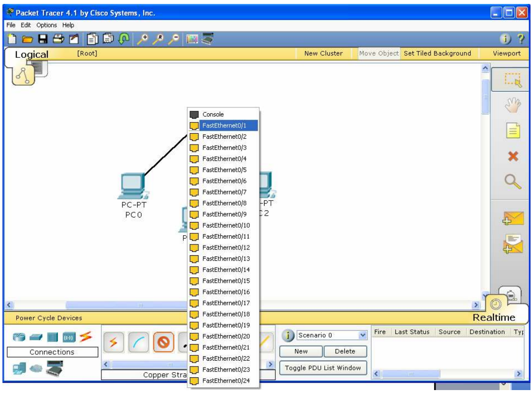Open the Scenario 0 dropdown
The image size is (532, 394).
tap(363, 336)
